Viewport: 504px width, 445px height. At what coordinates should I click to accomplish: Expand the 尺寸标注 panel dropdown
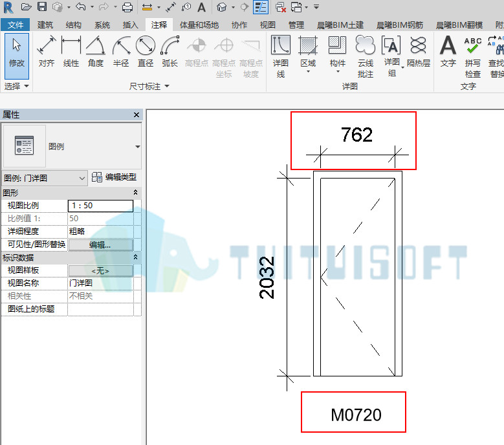(x=149, y=86)
